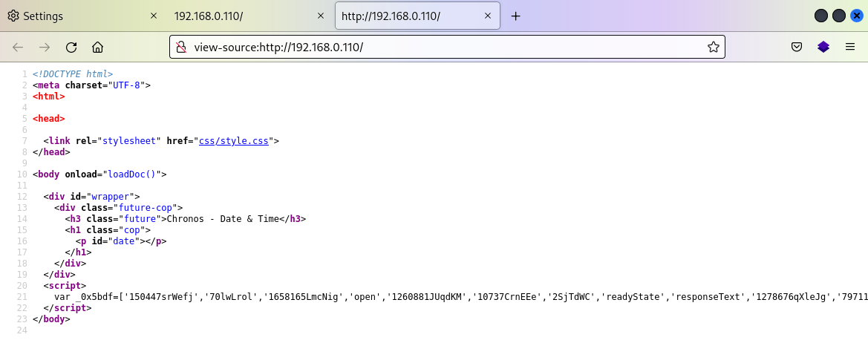Go back to the previous page
This screenshot has width=868, height=343.
point(18,47)
